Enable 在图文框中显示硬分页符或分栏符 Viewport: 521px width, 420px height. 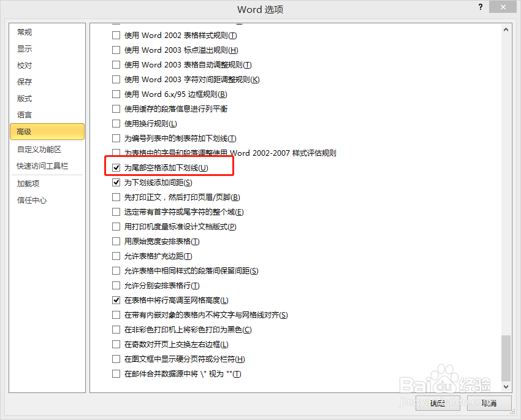click(116, 359)
